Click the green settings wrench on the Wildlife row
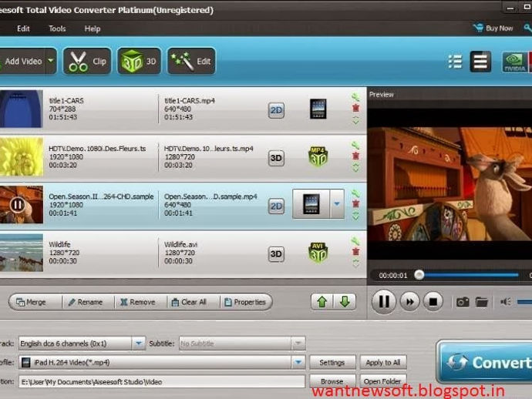The image size is (532, 399). click(355, 241)
